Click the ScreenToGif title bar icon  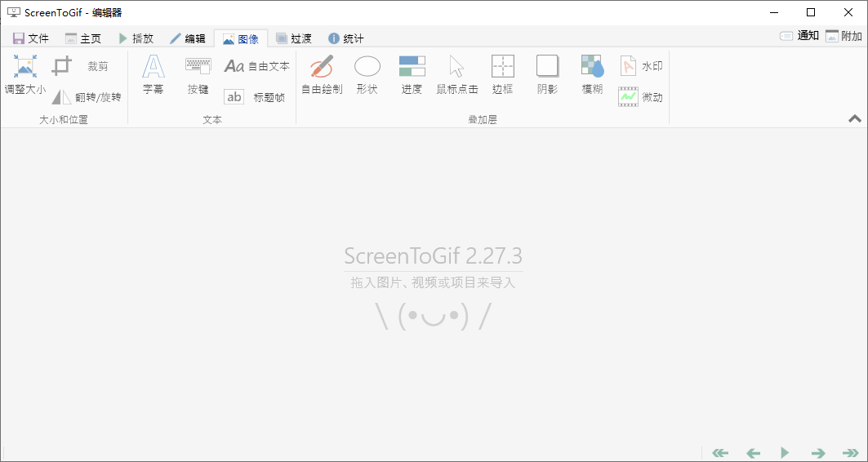(13, 12)
